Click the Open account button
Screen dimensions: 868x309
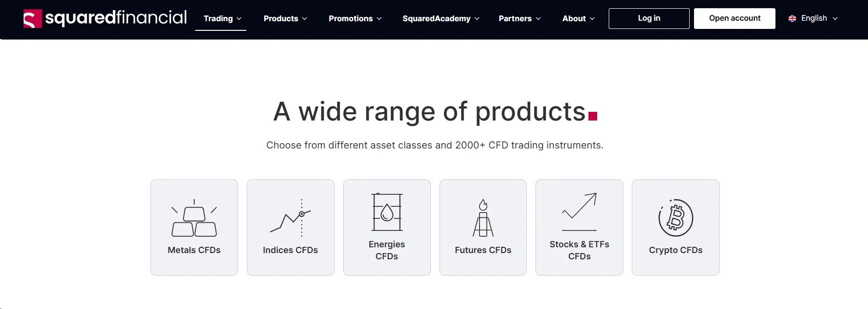(734, 18)
